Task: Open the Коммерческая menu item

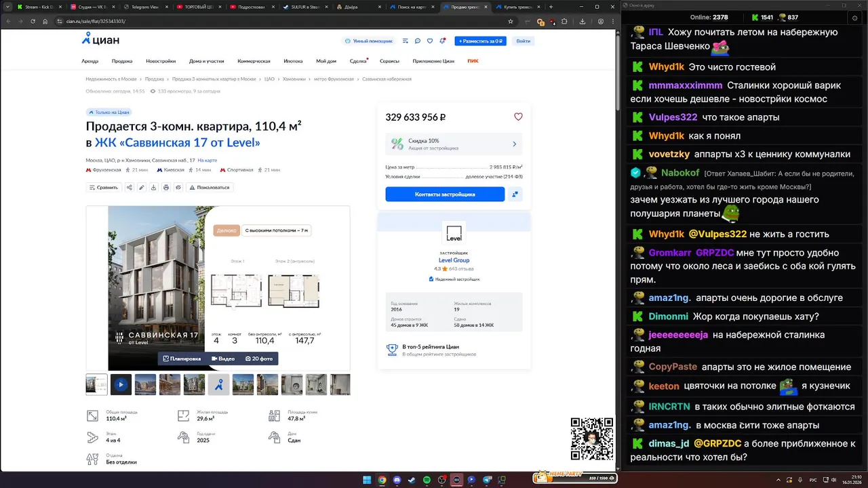Action: click(x=254, y=61)
